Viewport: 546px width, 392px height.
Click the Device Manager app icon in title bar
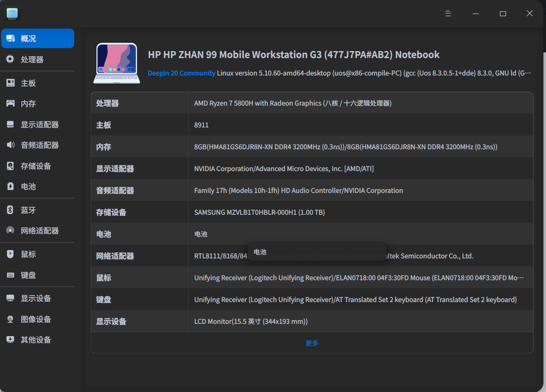(12, 14)
